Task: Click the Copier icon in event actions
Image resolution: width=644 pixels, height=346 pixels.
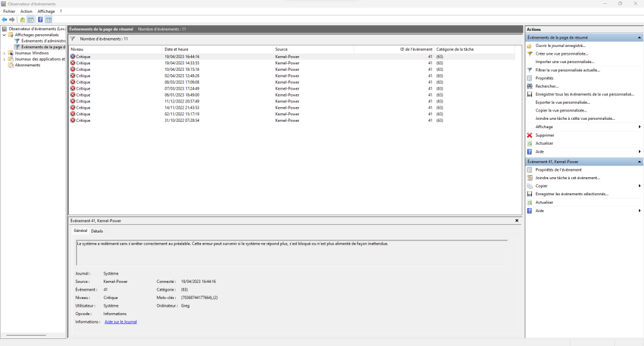Action: (x=529, y=186)
